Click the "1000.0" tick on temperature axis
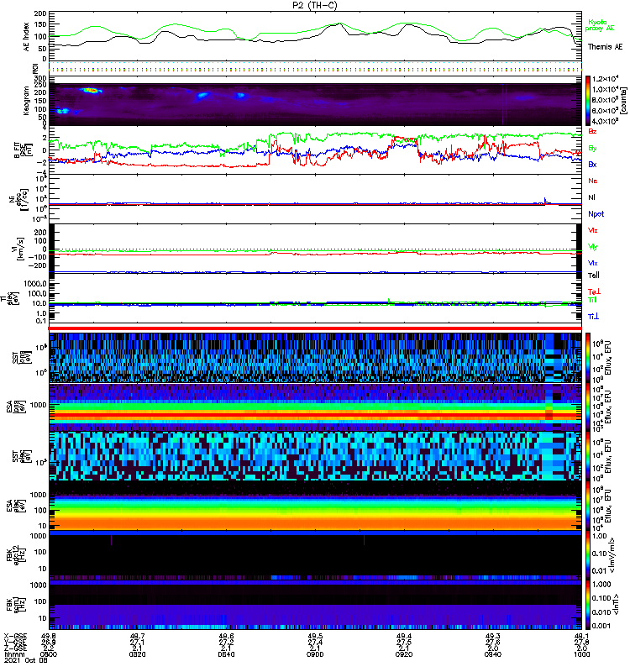This screenshot has height=672, width=630. pos(35,284)
